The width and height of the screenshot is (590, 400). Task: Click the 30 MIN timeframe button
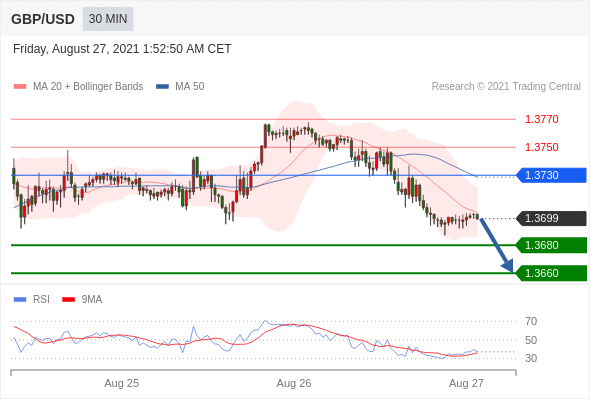pyautogui.click(x=108, y=19)
